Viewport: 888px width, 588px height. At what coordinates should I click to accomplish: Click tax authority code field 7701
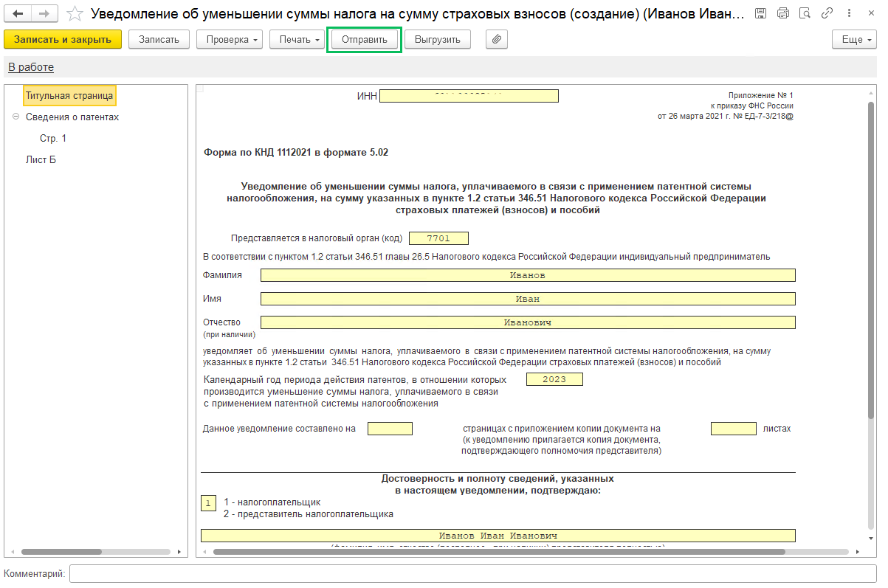438,238
